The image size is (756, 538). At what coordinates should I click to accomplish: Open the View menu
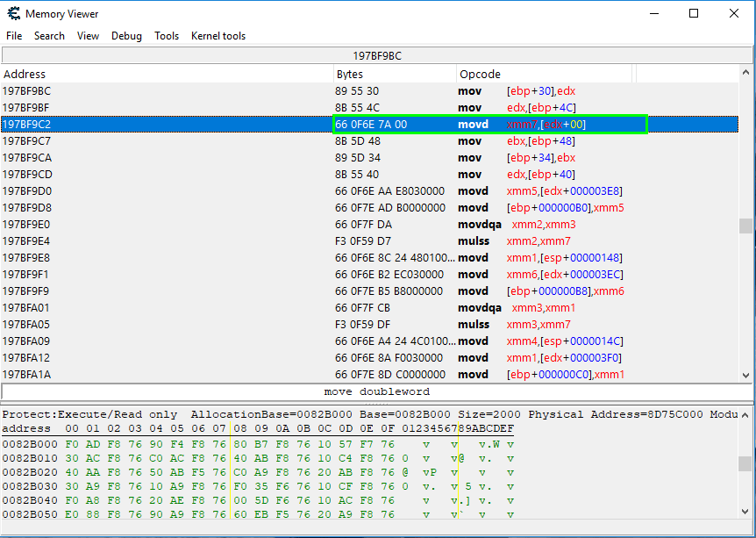tap(88, 36)
